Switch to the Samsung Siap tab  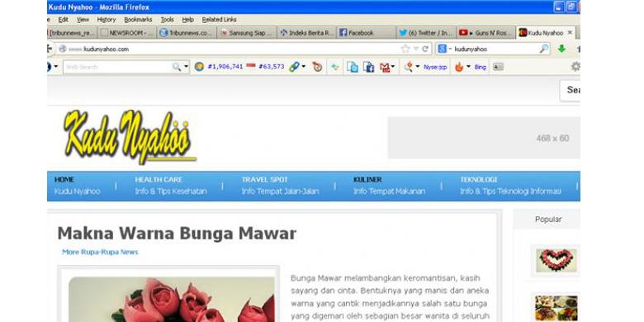246,33
